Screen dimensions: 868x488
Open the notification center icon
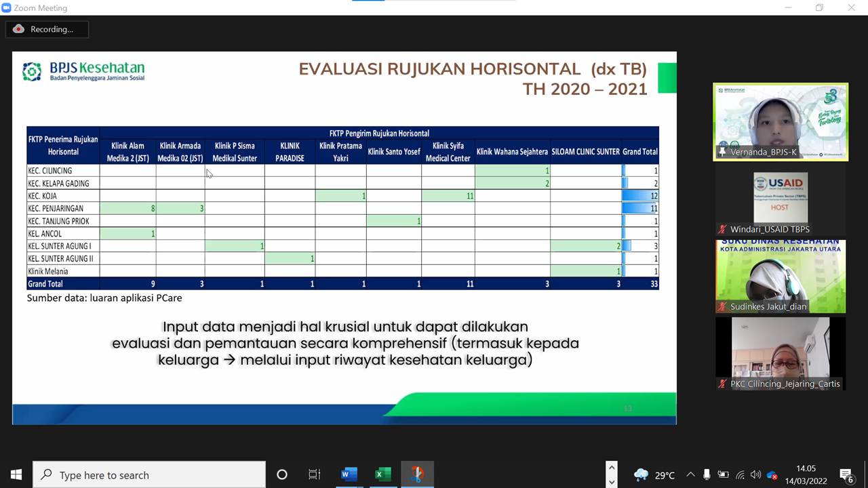[846, 474]
